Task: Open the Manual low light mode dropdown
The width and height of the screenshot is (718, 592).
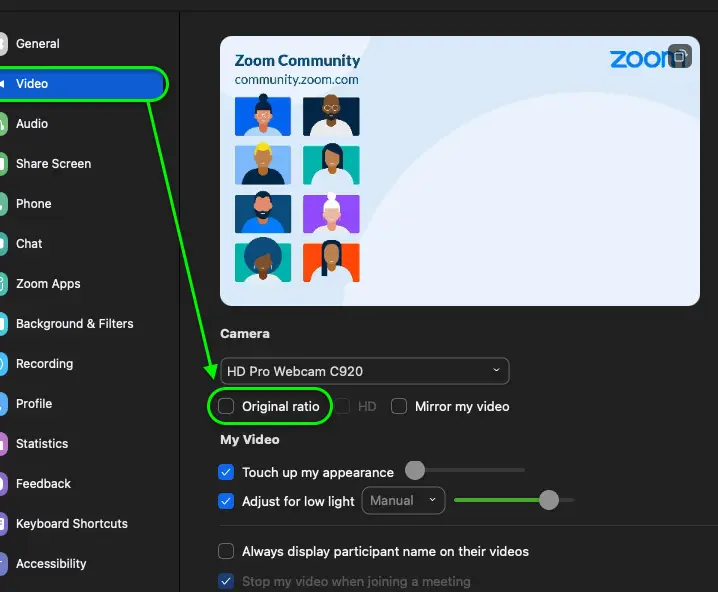Action: 403,500
